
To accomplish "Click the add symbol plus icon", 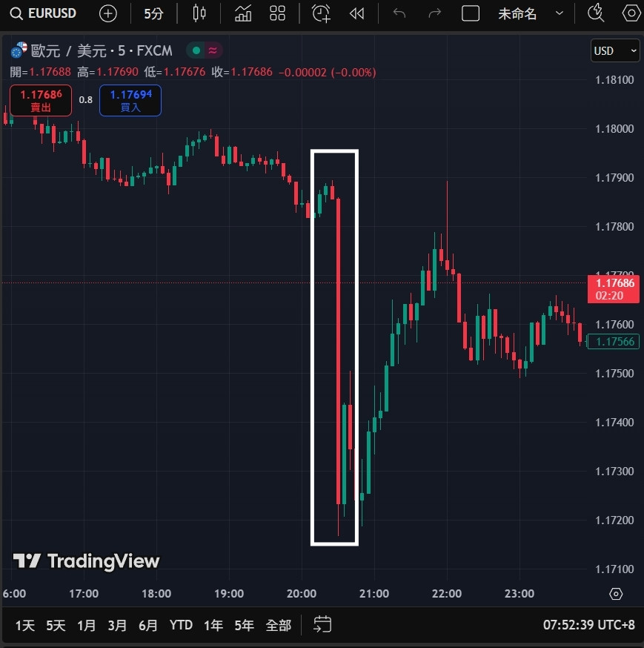I will (108, 13).
